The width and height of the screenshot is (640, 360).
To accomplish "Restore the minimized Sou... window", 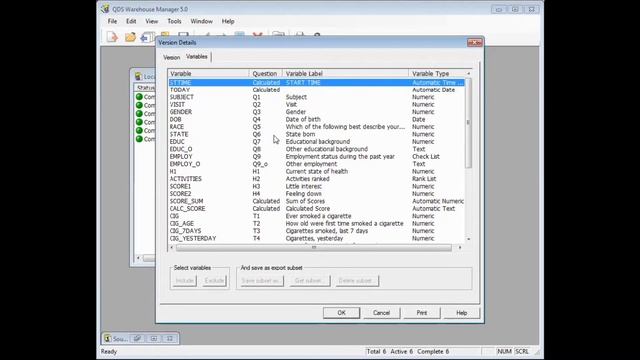I will [138, 338].
